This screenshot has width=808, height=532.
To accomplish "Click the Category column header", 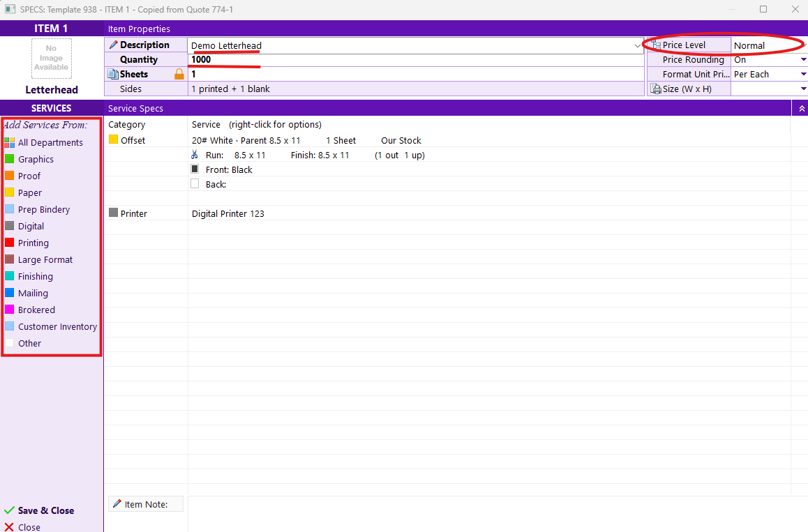I will 127,124.
